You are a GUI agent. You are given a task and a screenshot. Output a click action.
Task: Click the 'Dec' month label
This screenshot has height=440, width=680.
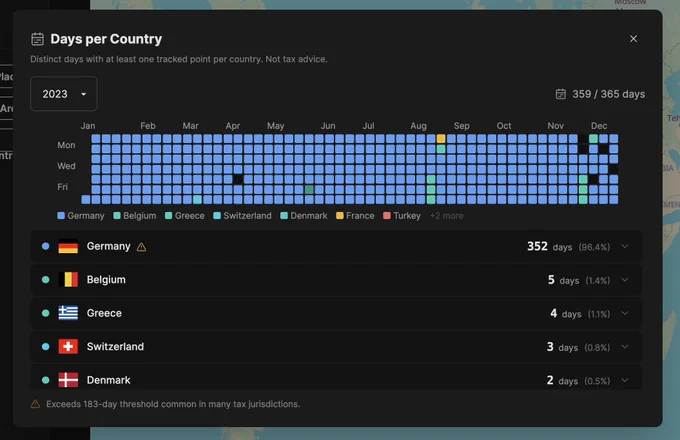tap(599, 126)
